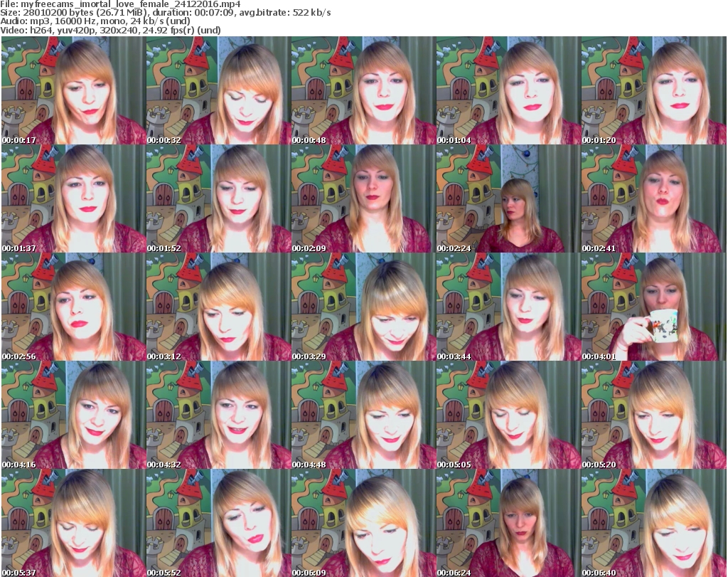728x577 pixels.
Task: Choose the thumbnail frame stamped 00:06:09
Action: point(363,523)
